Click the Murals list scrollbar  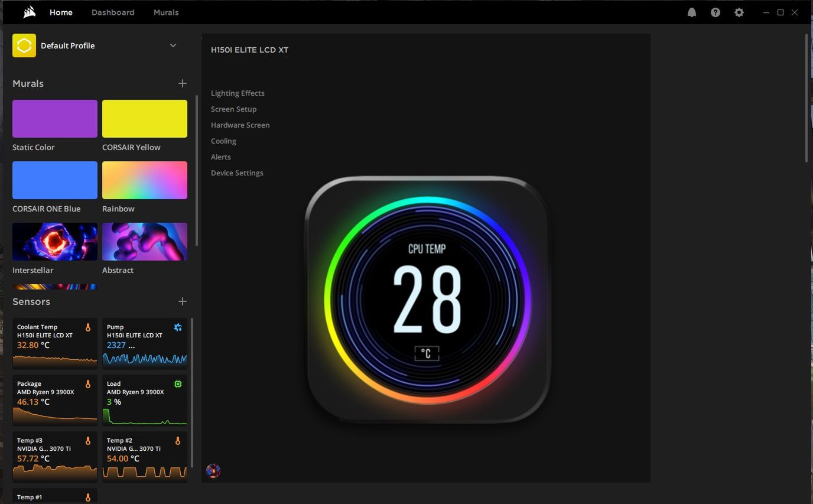pyautogui.click(x=197, y=171)
